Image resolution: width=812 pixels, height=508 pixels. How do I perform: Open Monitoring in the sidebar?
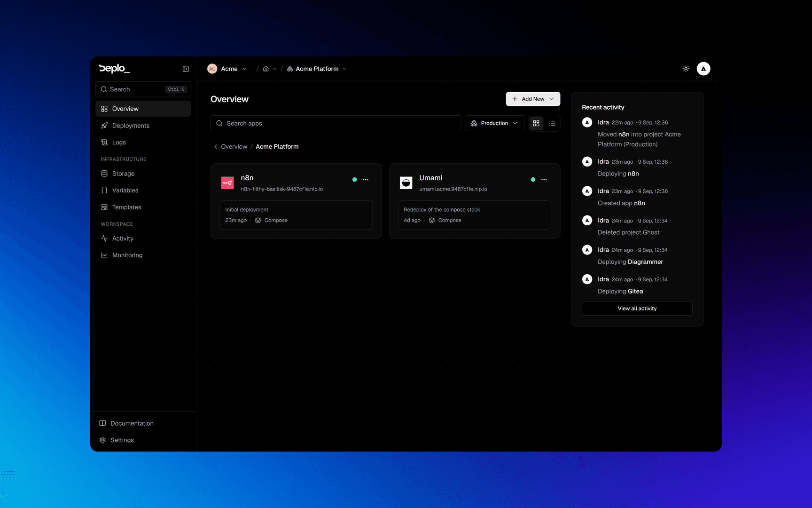(x=143, y=255)
